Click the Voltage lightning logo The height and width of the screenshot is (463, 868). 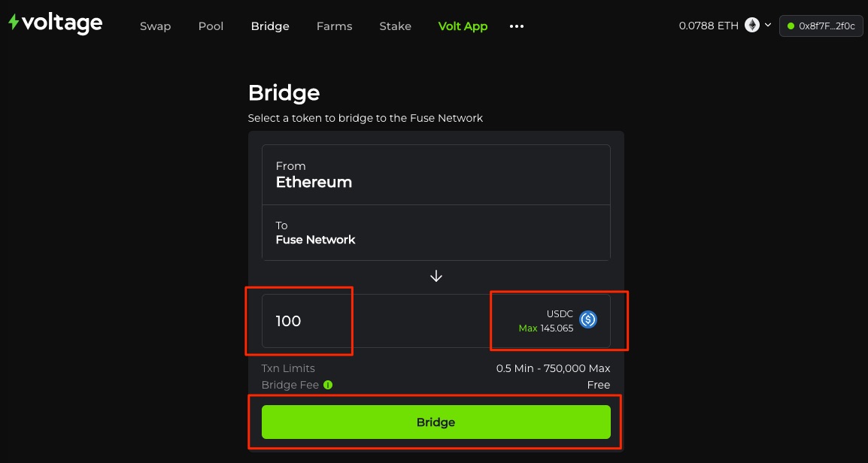(14, 23)
